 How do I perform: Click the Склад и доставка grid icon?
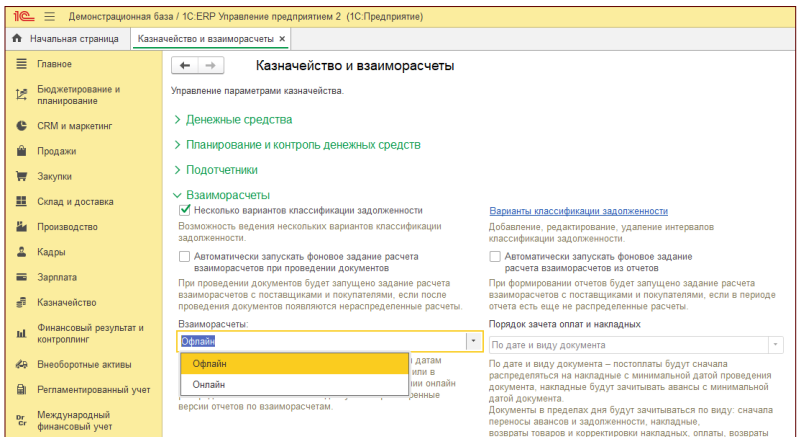point(21,201)
